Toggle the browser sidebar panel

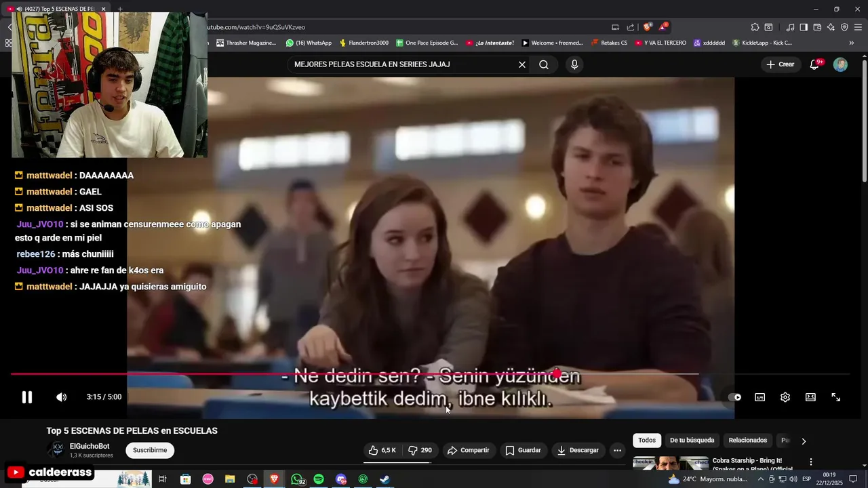(x=804, y=27)
